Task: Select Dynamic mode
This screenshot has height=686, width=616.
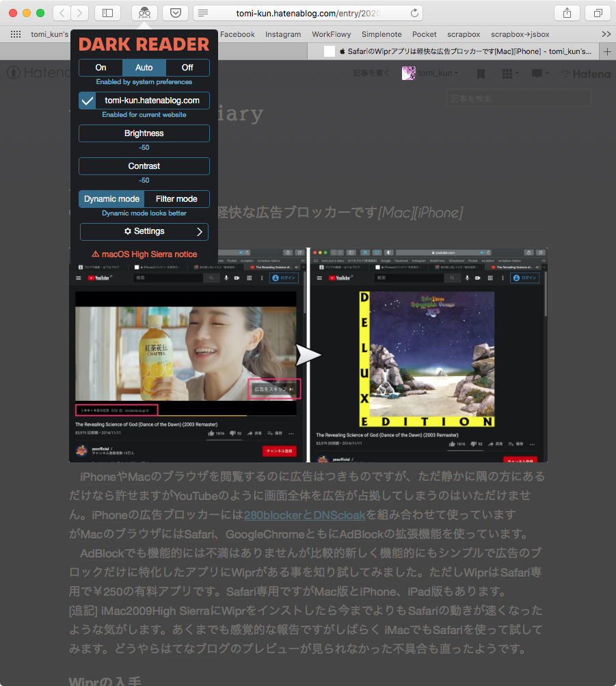Action: tap(111, 199)
